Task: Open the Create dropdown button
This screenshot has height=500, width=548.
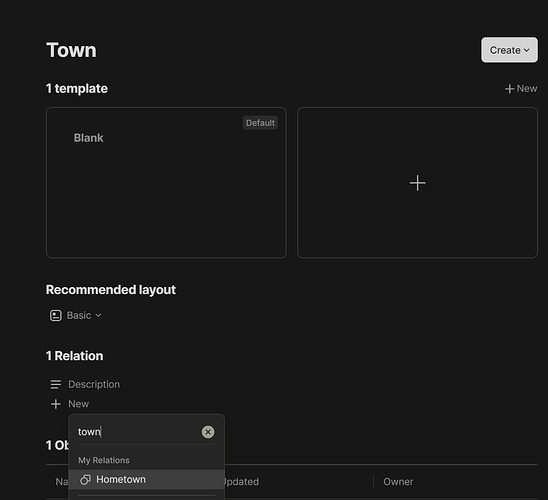Action: click(x=509, y=50)
